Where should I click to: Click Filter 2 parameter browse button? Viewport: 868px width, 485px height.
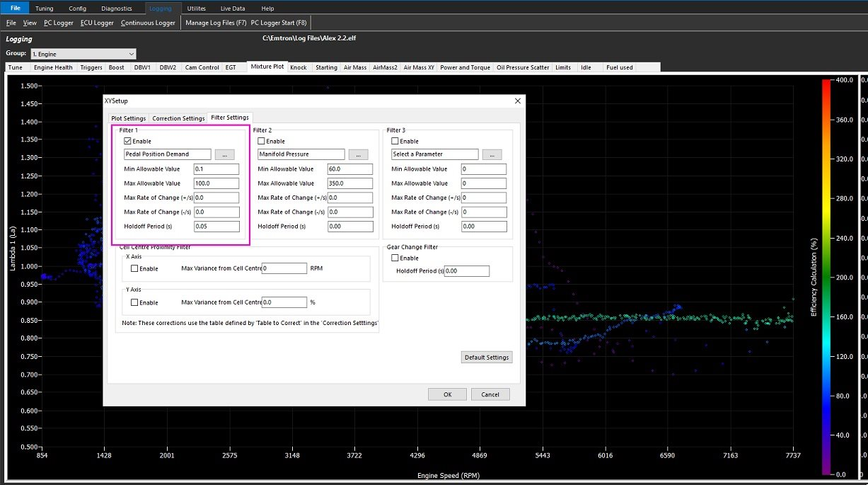pyautogui.click(x=357, y=154)
